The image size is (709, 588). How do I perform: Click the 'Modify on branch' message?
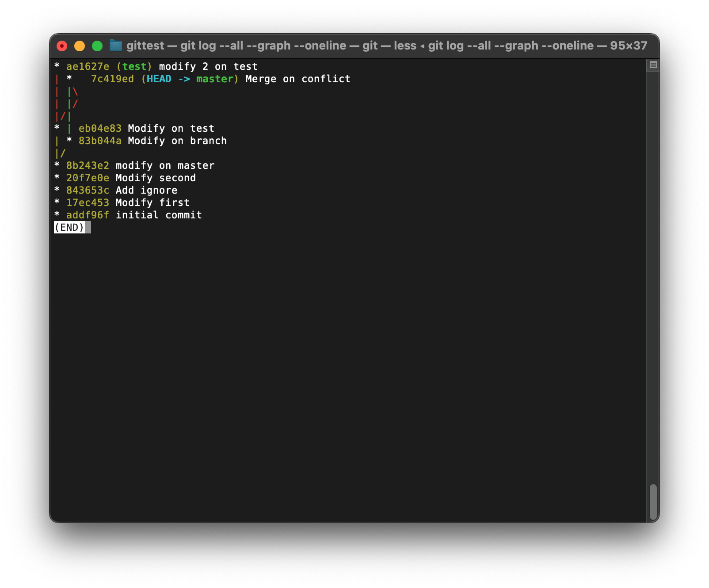[177, 141]
